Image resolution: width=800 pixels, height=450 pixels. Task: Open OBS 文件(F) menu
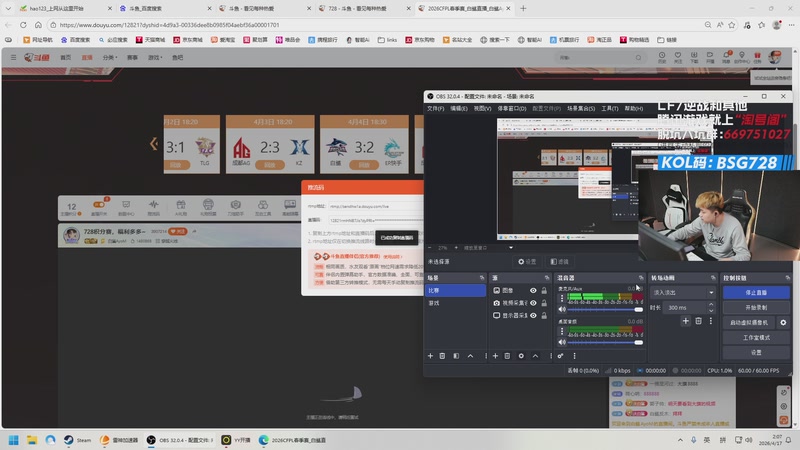(435, 108)
